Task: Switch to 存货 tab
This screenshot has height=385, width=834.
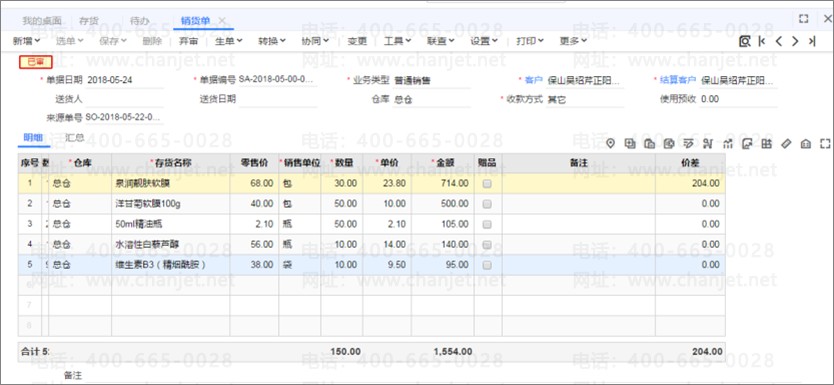Action: coord(89,21)
